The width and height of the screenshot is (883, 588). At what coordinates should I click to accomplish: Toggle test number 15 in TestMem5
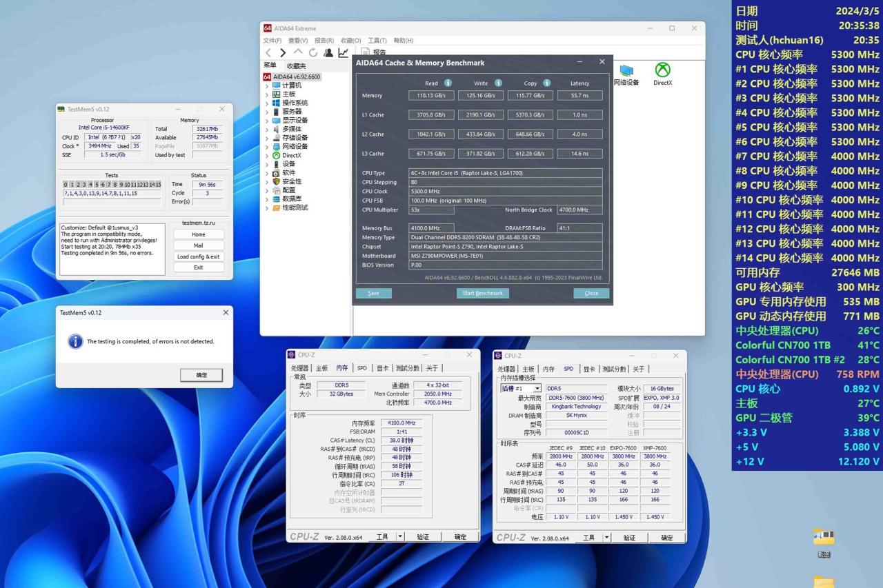point(158,185)
